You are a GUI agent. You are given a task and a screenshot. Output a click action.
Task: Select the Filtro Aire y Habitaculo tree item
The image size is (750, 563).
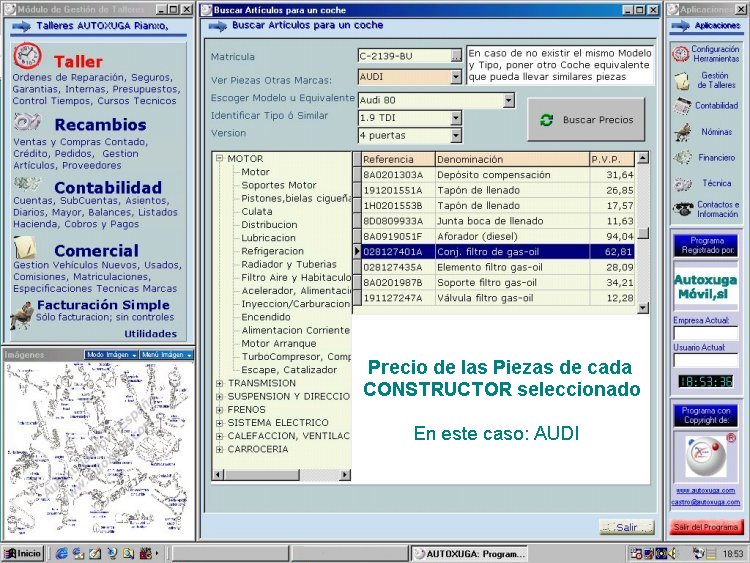[x=296, y=277]
